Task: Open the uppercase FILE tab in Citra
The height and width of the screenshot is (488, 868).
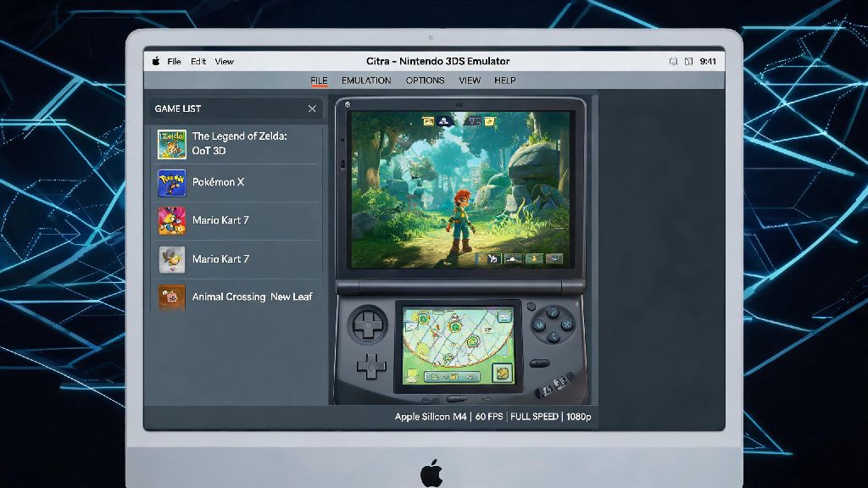Action: click(x=319, y=80)
